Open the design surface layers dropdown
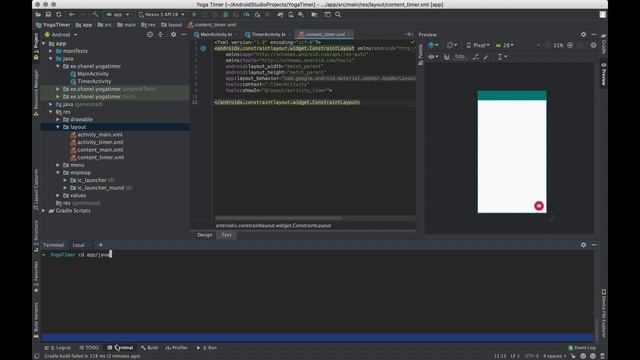Image resolution: width=640 pixels, height=360 pixels. [x=433, y=45]
